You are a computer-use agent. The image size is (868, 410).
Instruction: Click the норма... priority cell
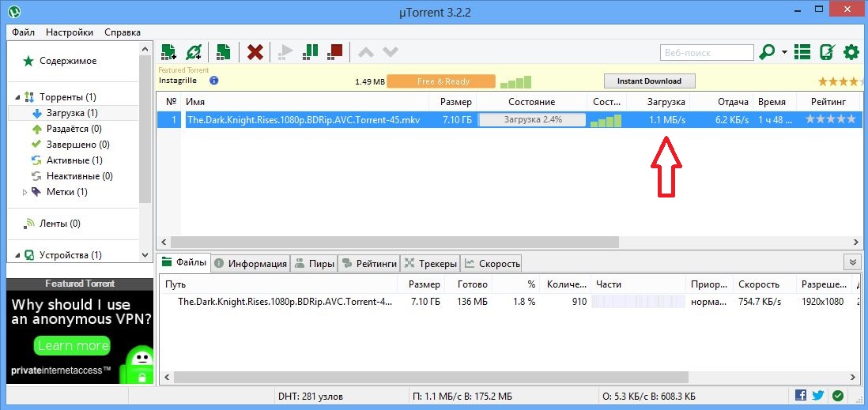[708, 302]
